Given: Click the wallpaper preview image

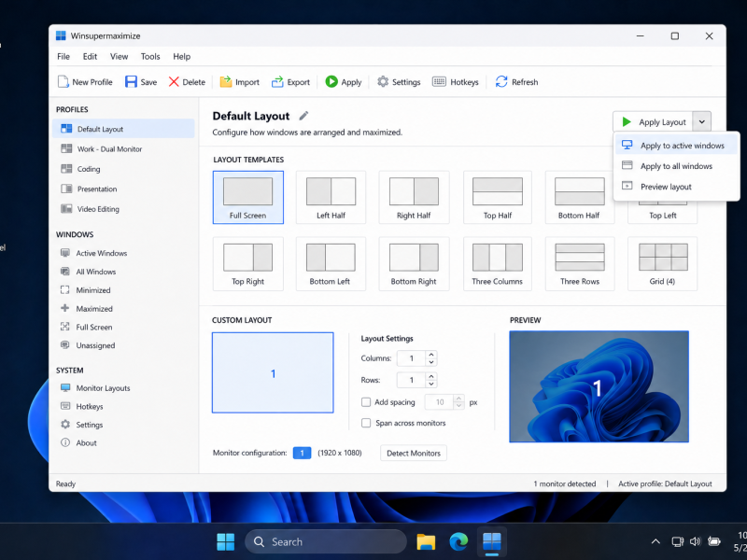Looking at the screenshot, I should (x=599, y=386).
